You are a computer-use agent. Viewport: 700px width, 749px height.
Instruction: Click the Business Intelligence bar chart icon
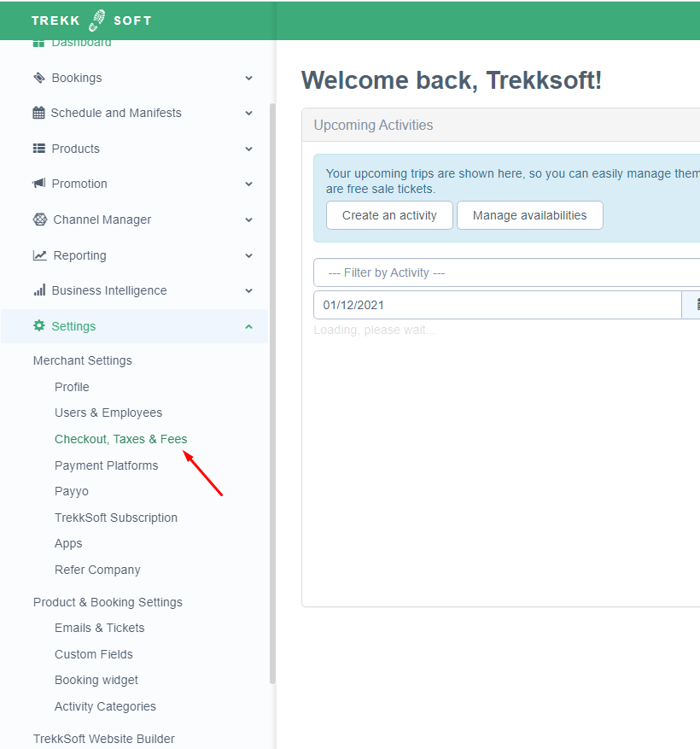39,290
